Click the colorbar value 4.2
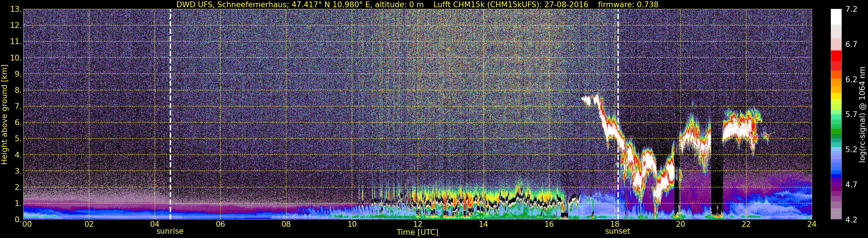This screenshot has height=238, width=868. 851,220
